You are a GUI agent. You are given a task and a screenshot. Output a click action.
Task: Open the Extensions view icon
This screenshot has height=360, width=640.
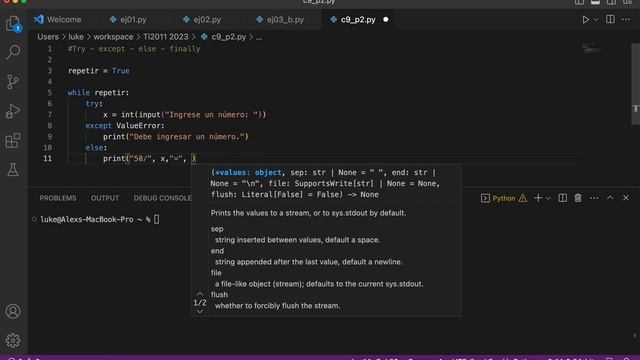13,140
